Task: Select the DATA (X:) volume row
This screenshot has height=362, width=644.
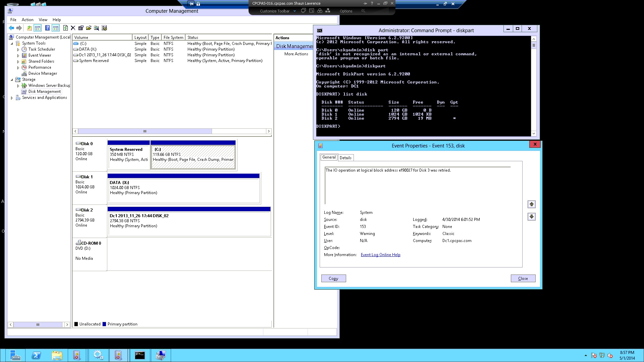Action: [172, 49]
